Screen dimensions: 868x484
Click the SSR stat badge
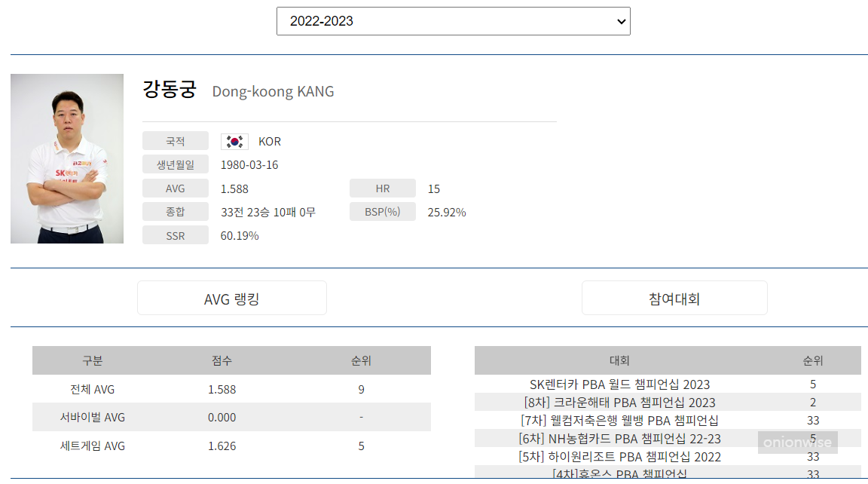point(176,234)
